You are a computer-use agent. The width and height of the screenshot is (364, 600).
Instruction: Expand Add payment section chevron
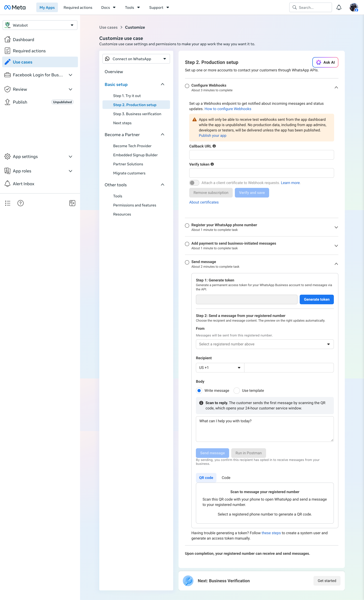point(336,246)
